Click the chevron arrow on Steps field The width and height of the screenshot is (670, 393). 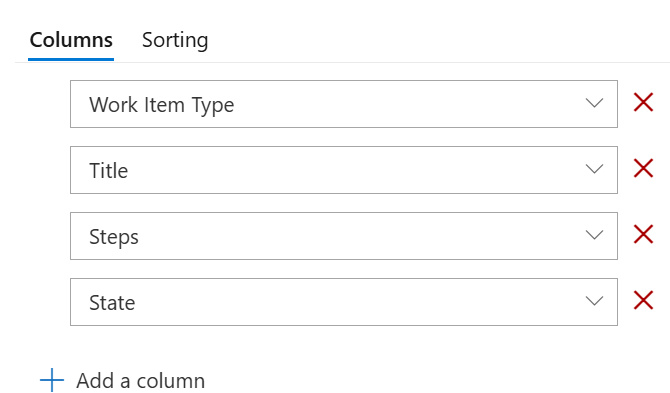(594, 235)
